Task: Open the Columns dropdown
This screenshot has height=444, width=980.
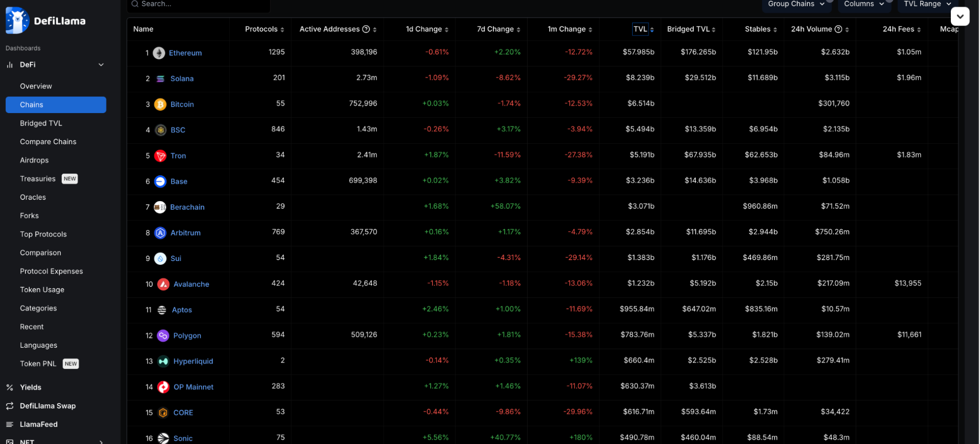Action: pyautogui.click(x=864, y=4)
